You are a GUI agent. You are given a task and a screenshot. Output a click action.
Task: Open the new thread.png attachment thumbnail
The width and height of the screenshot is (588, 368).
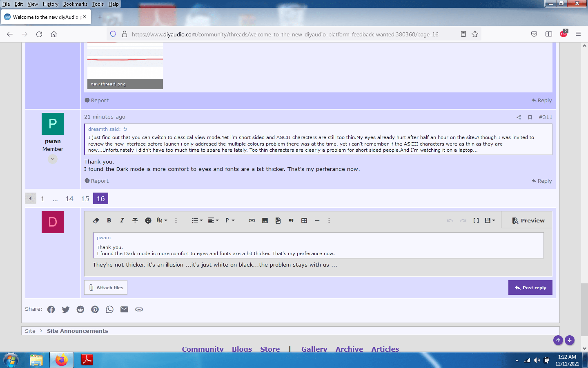pos(125,65)
